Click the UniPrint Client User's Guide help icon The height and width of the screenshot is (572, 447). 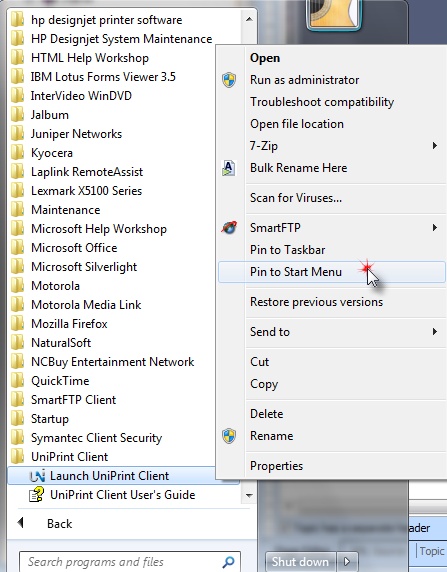[x=36, y=495]
